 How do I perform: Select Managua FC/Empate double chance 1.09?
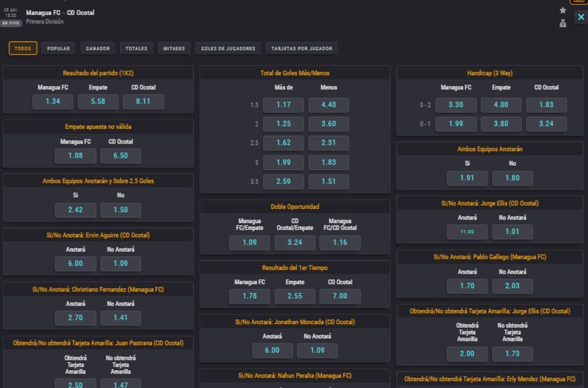click(x=249, y=242)
